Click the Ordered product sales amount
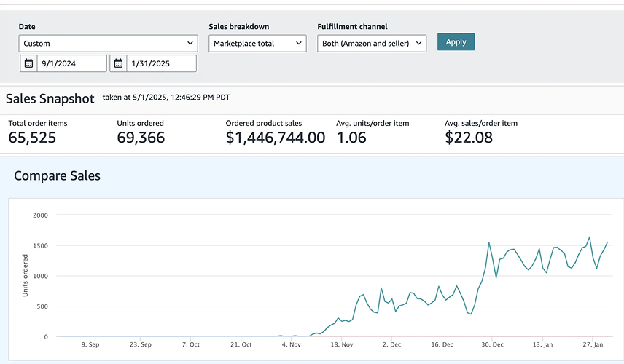Image resolution: width=624 pixels, height=364 pixels. [x=275, y=138]
